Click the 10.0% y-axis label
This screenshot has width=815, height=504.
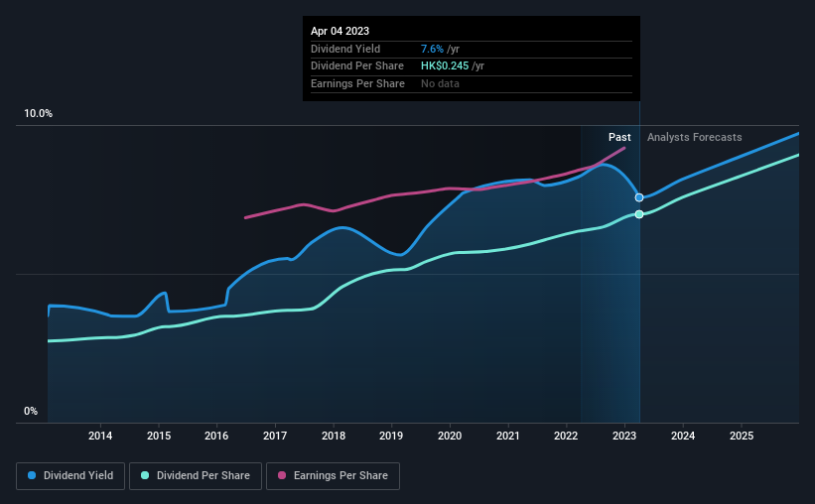[x=38, y=114]
